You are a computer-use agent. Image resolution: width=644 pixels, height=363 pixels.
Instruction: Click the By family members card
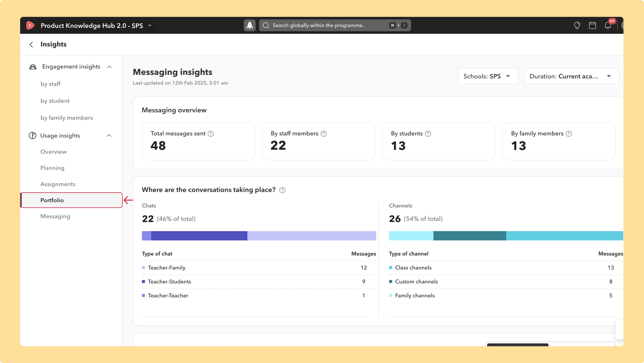point(559,141)
